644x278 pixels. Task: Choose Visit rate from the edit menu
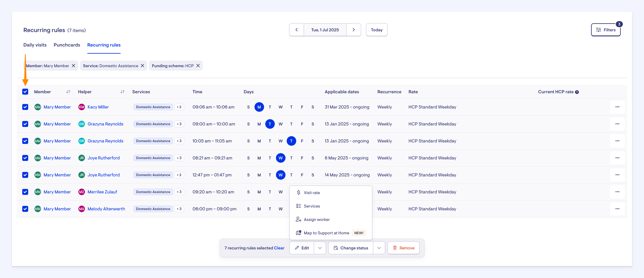tap(331, 193)
